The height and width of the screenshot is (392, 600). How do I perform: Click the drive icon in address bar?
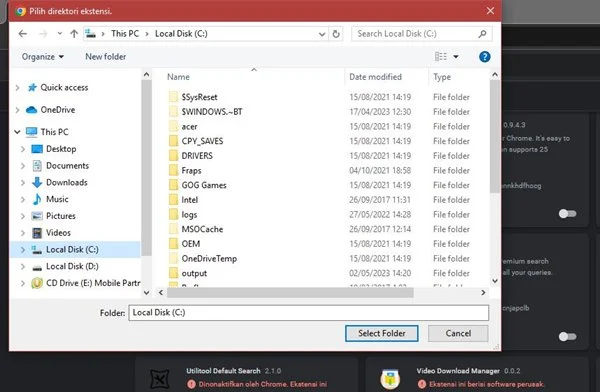(x=91, y=34)
